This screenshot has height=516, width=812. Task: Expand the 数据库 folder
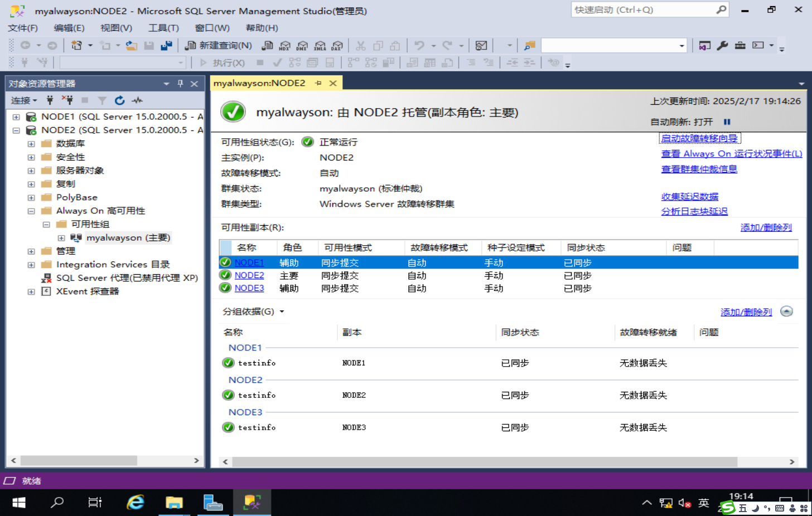(31, 144)
